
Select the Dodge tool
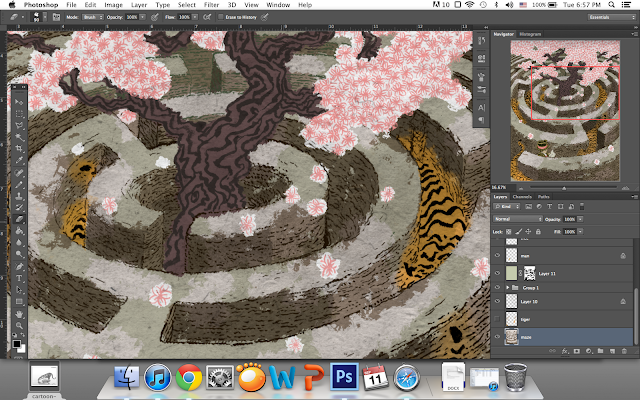coord(19,254)
